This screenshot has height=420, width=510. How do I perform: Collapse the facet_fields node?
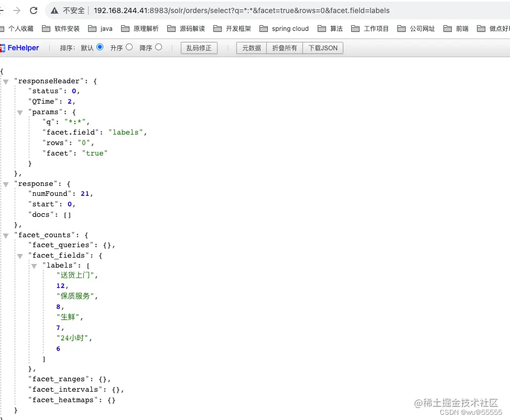(x=20, y=256)
